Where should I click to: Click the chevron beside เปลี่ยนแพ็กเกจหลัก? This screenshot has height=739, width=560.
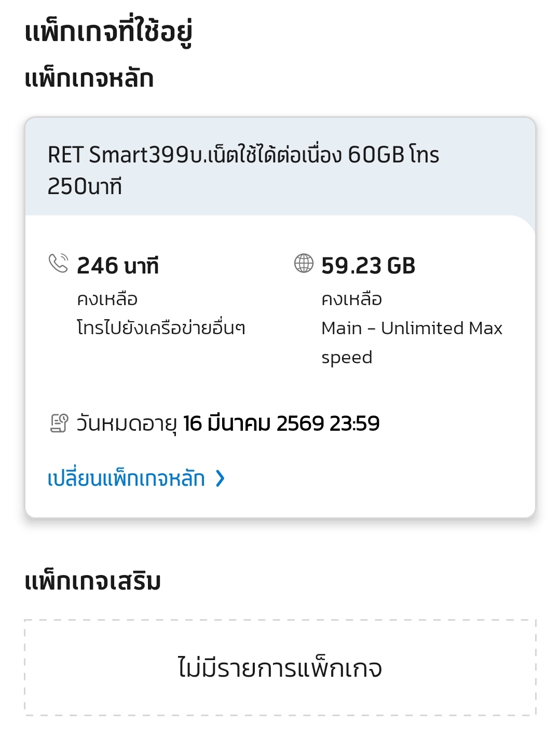221,478
